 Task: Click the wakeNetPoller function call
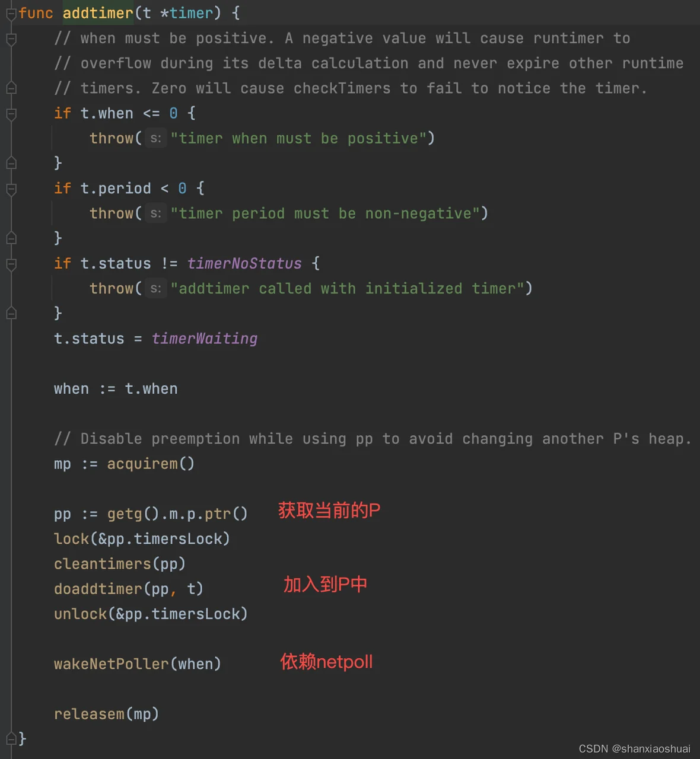pyautogui.click(x=111, y=664)
